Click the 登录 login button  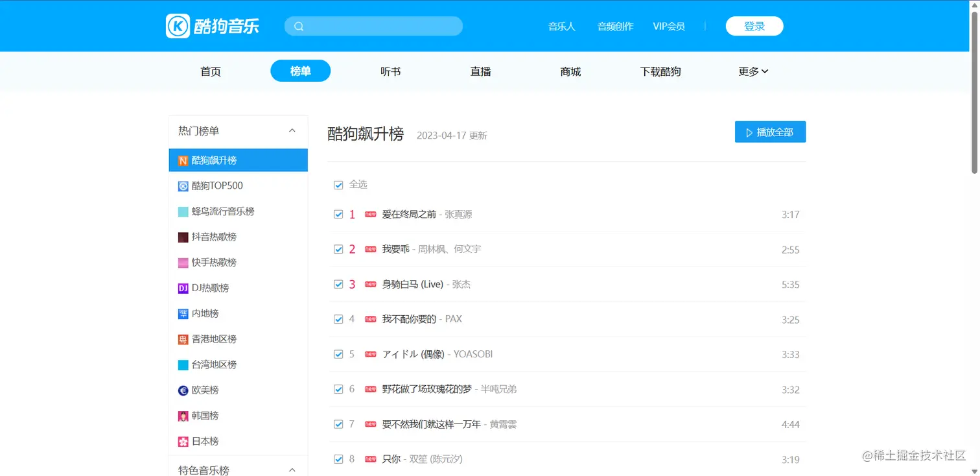[x=754, y=26]
